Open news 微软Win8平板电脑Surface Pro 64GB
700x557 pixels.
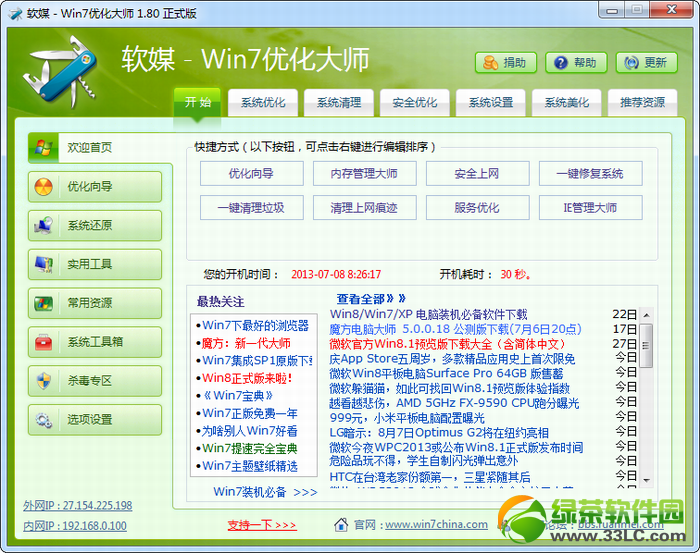click(x=446, y=374)
